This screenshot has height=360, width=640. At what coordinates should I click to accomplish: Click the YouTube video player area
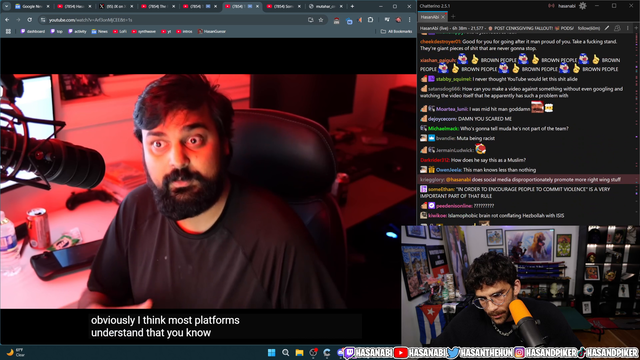click(x=208, y=191)
